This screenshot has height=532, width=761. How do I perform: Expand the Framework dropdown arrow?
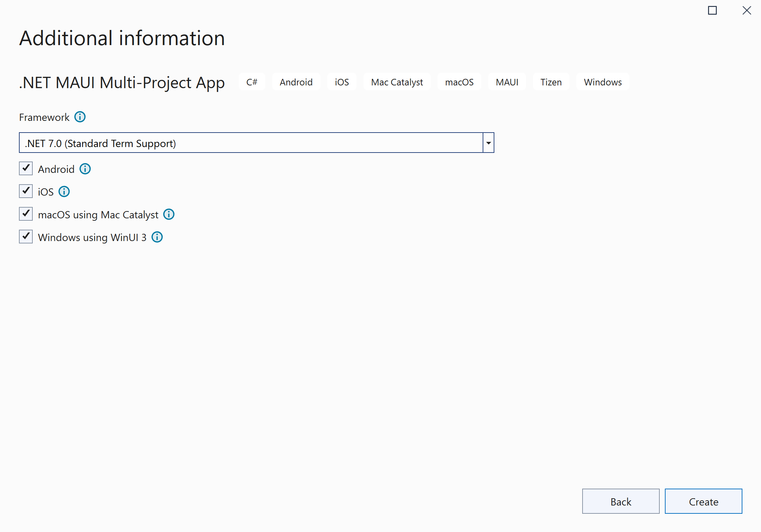488,143
